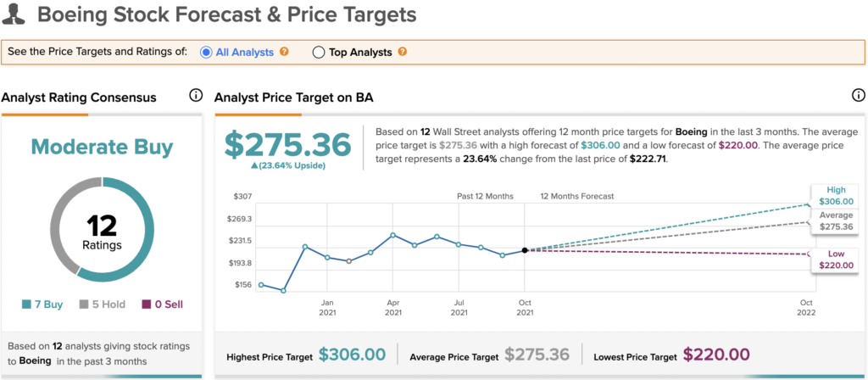Show Analyst Rating Consensus info icon
The height and width of the screenshot is (380, 868).
tap(195, 96)
